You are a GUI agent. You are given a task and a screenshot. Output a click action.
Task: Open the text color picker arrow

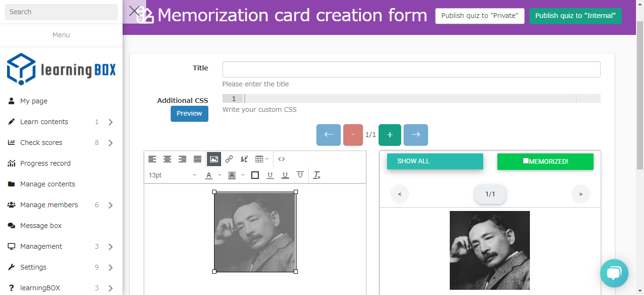tap(219, 175)
